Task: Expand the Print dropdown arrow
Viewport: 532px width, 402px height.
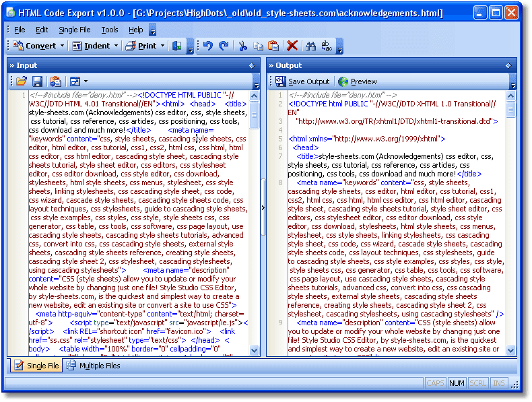Action: [162, 46]
